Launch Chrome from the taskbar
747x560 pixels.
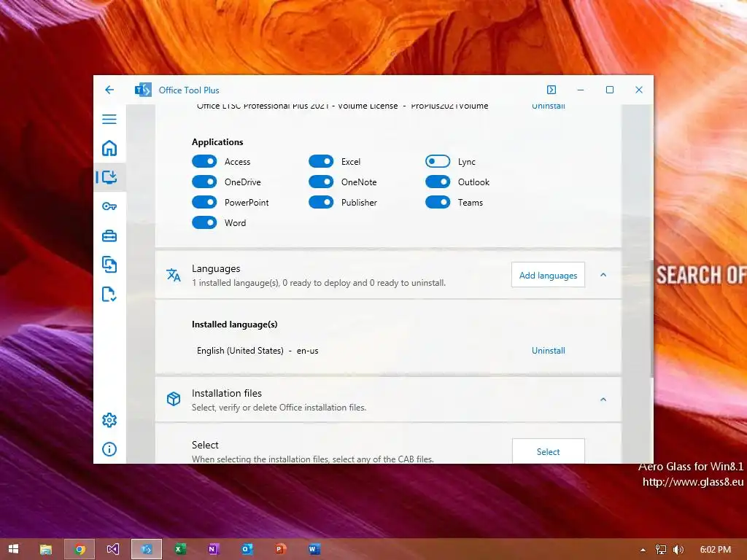point(80,549)
